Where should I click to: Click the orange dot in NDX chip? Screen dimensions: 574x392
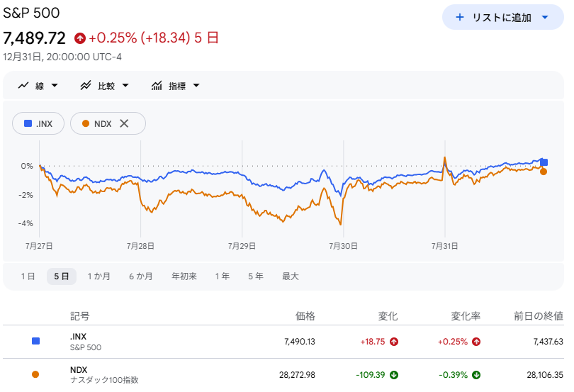point(86,123)
